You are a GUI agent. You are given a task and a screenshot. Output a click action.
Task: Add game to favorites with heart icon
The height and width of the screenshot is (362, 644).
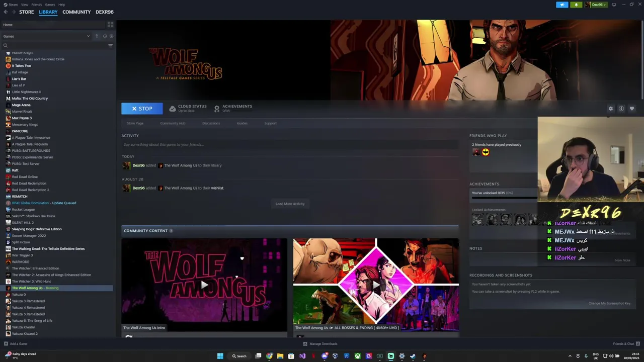point(632,109)
